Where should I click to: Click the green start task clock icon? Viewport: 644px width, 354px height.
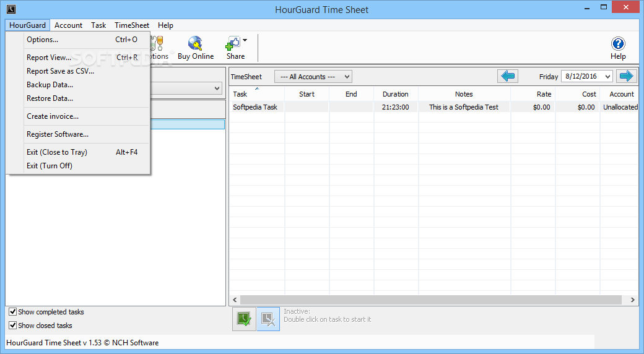[x=244, y=319]
